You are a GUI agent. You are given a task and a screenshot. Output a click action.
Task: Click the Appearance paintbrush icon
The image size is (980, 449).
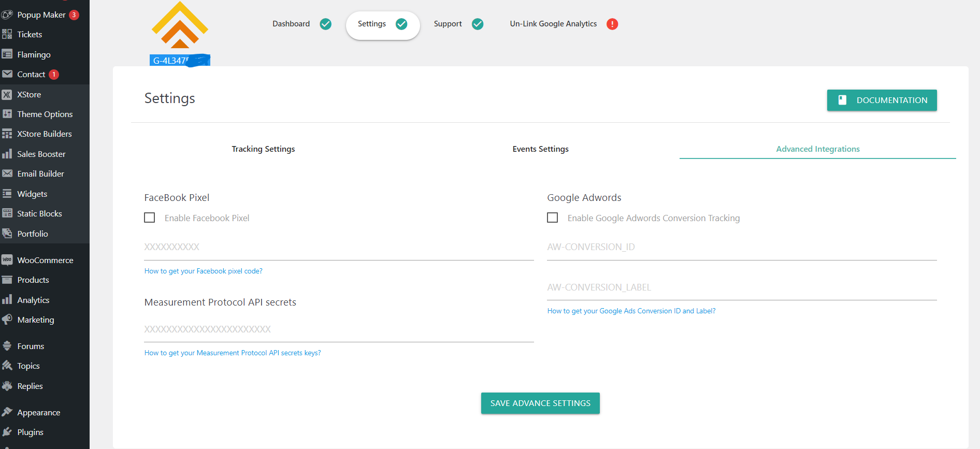click(x=7, y=412)
